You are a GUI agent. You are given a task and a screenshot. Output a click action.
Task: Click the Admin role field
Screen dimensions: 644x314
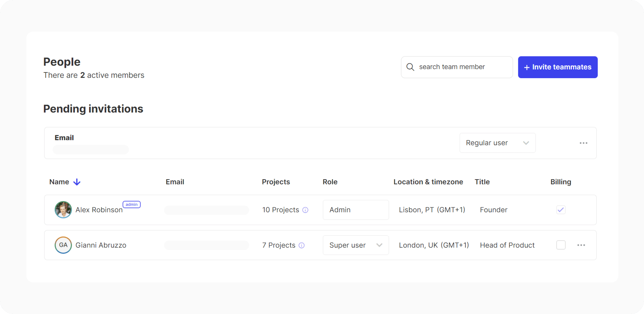pyautogui.click(x=356, y=210)
